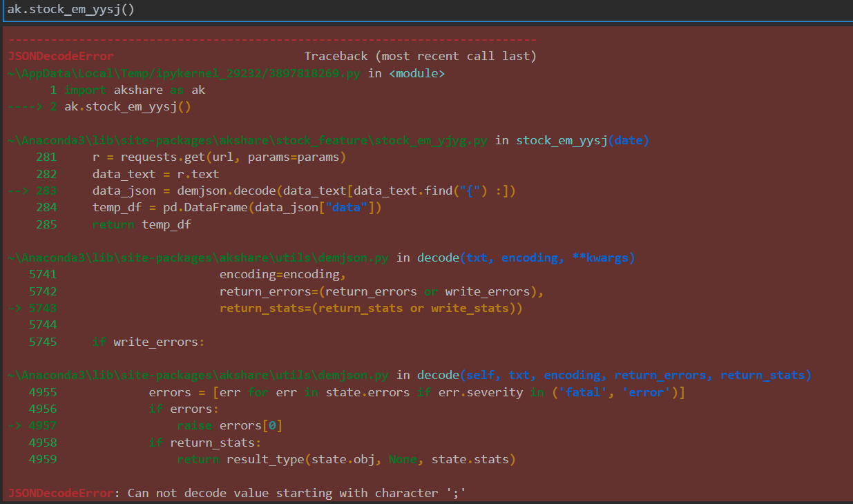853x504 pixels.
Task: Click line 4958 'if return_stats:'
Action: click(x=146, y=443)
